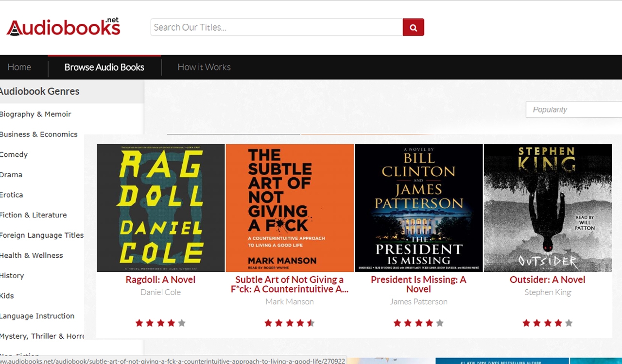Open Foreign Language Titles genre

(x=42, y=235)
